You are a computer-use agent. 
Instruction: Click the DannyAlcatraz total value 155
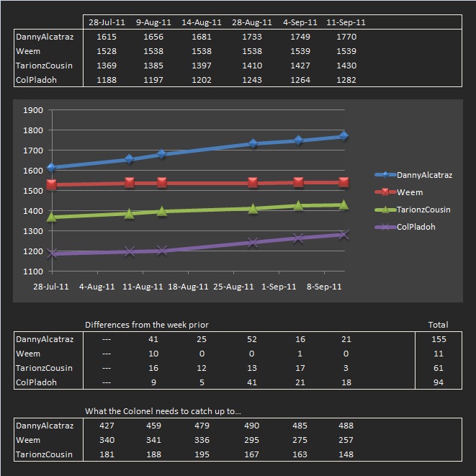coord(439,339)
